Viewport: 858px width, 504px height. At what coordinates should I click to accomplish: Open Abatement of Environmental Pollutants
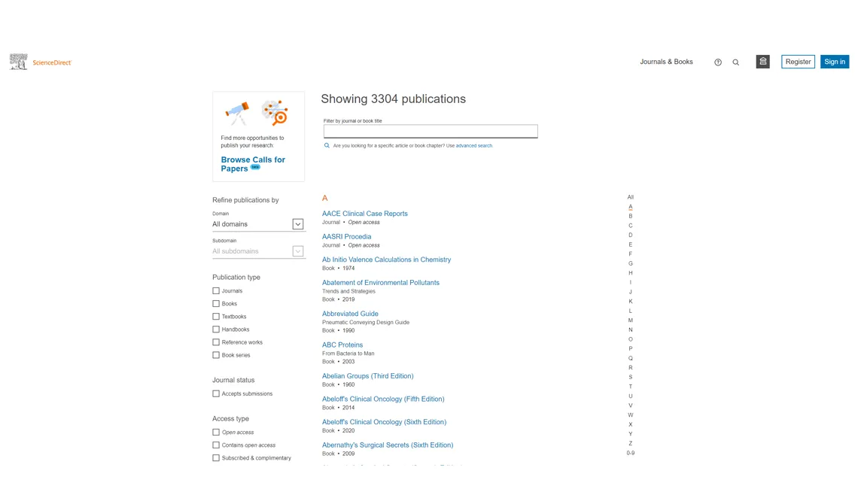point(380,283)
